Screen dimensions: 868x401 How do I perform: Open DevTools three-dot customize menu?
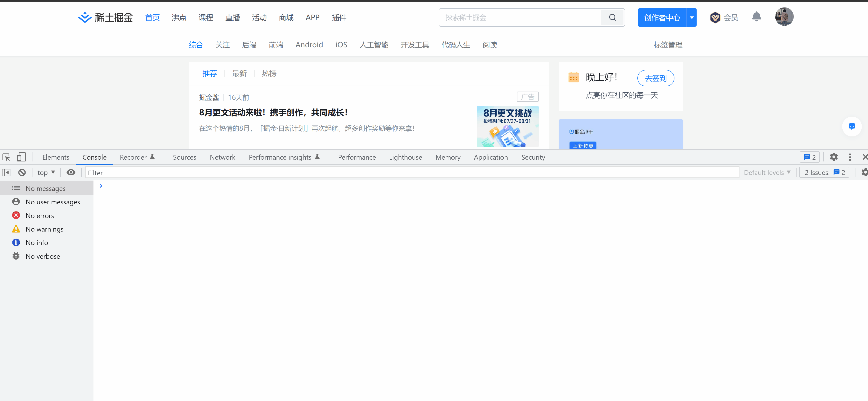click(849, 157)
